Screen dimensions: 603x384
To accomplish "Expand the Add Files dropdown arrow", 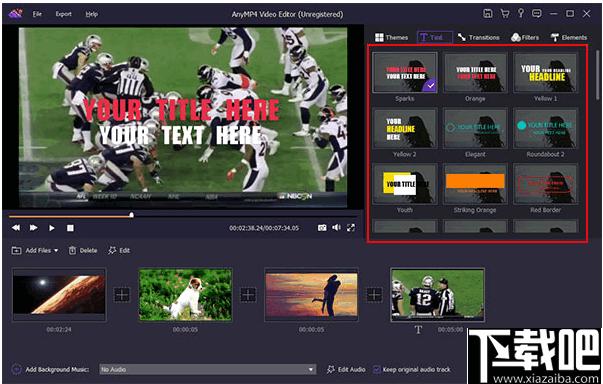I will pos(56,251).
